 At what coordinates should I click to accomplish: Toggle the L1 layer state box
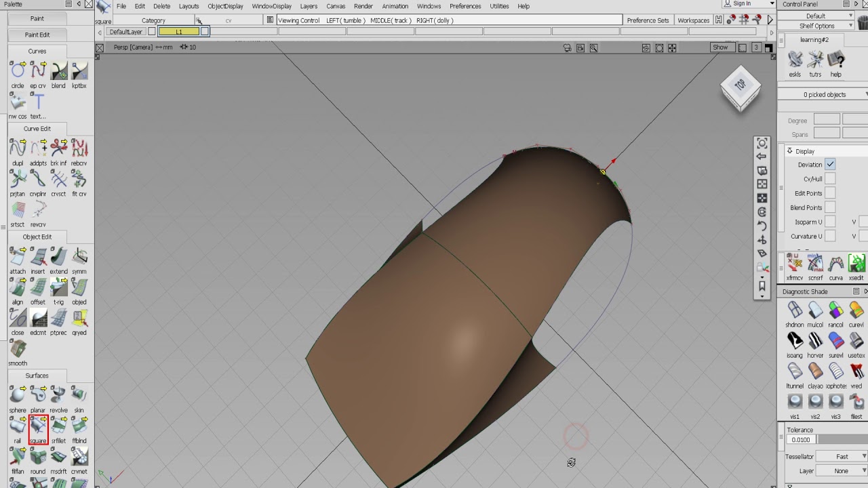[x=205, y=31]
